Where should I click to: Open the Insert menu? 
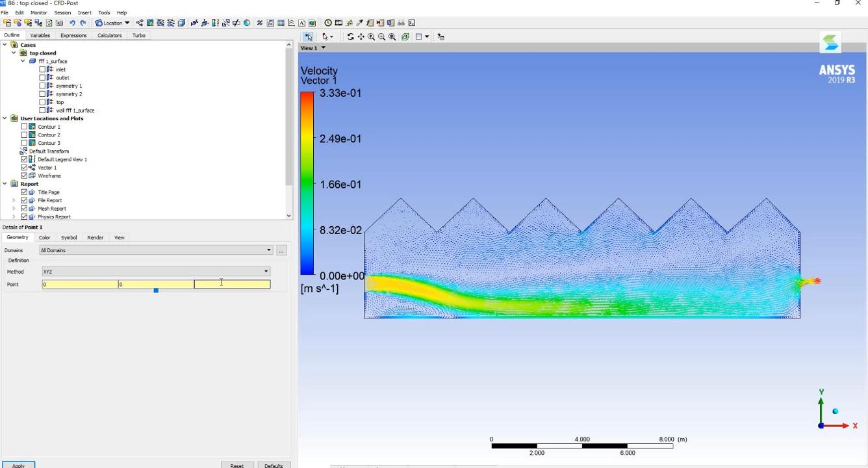(x=84, y=12)
